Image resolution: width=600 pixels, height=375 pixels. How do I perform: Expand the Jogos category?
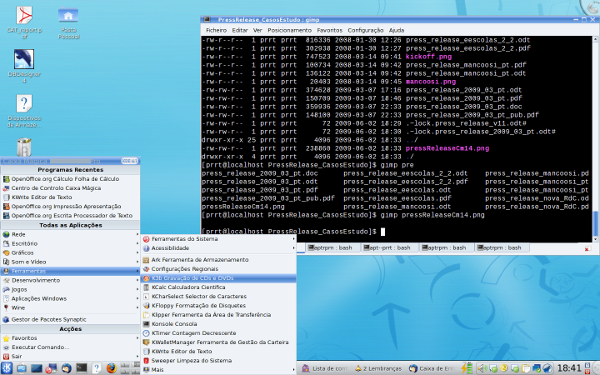point(70,290)
